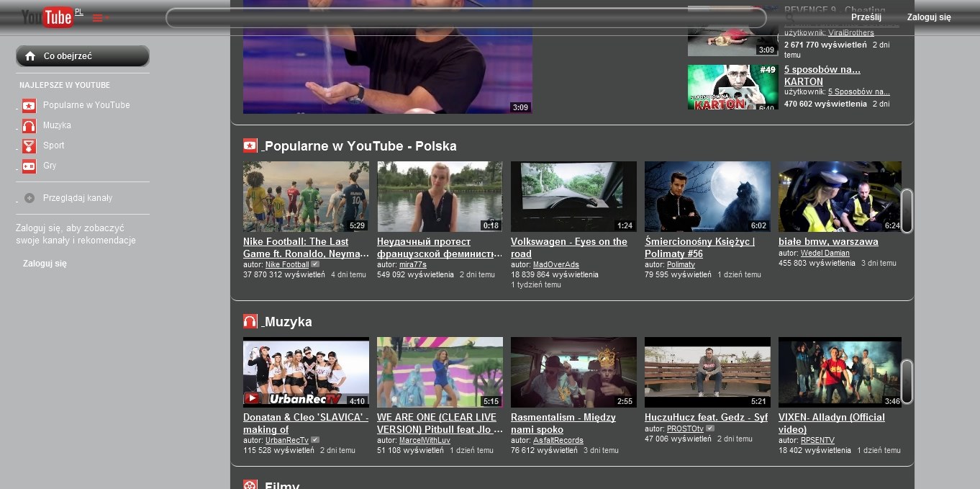This screenshot has height=489, width=980.
Task: Open MadOverAds author link
Action: (556, 264)
